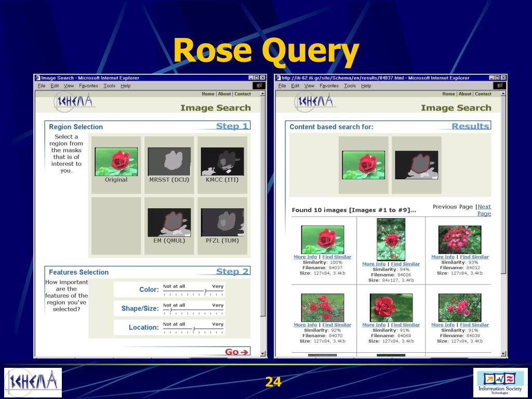The image size is (532, 399).
Task: Click Find Similar for image 84012
Action: (474, 257)
